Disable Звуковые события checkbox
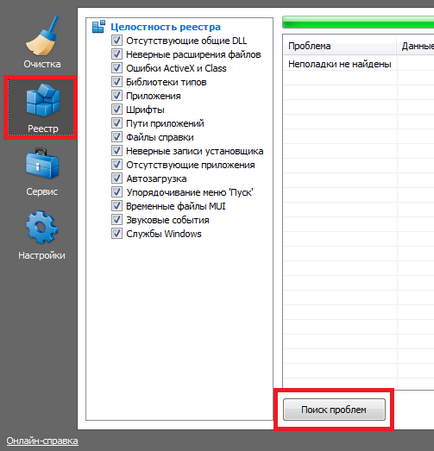This screenshot has height=451, width=434. click(x=117, y=220)
